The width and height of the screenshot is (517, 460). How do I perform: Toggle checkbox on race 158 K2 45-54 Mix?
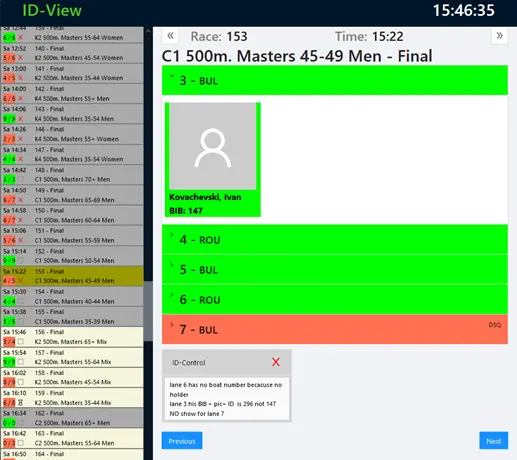point(20,382)
